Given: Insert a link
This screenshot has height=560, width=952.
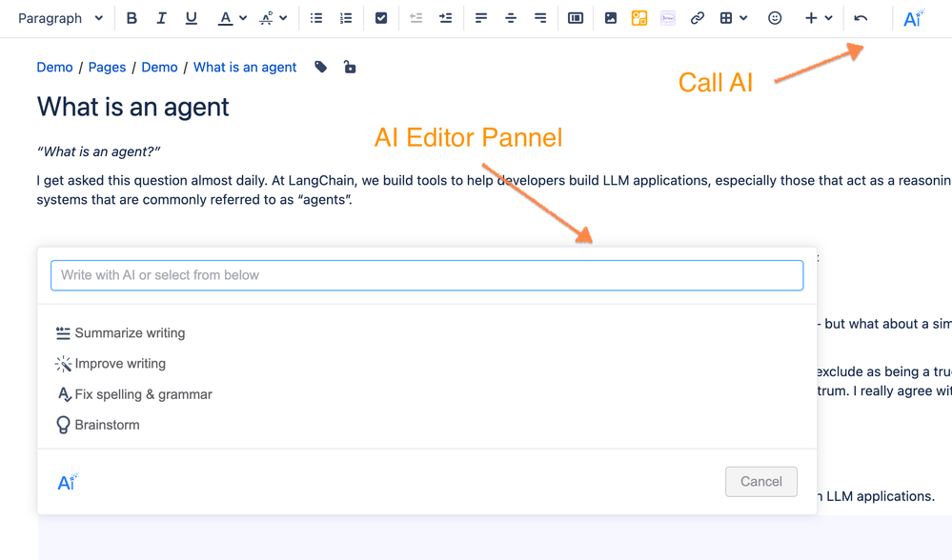Looking at the screenshot, I should click(697, 18).
